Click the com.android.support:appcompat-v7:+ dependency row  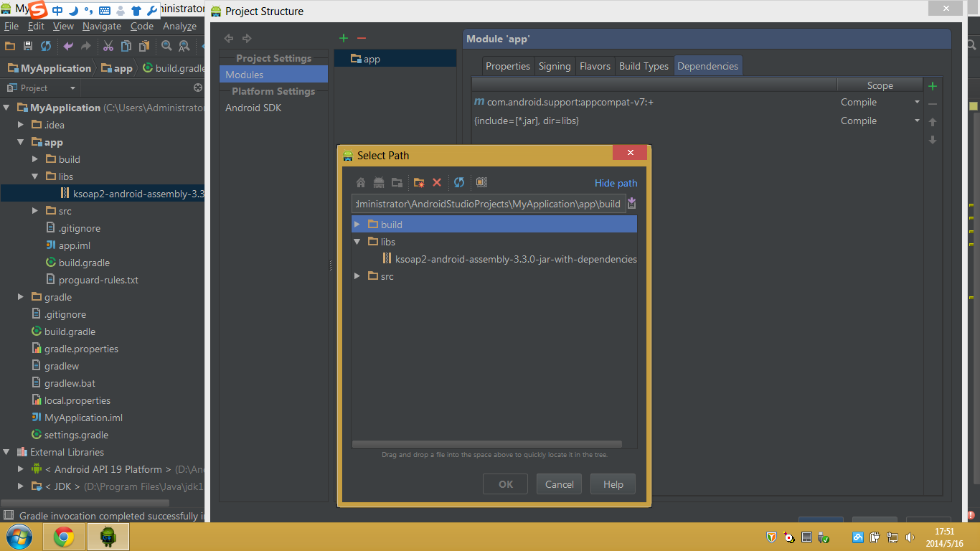tap(654, 102)
